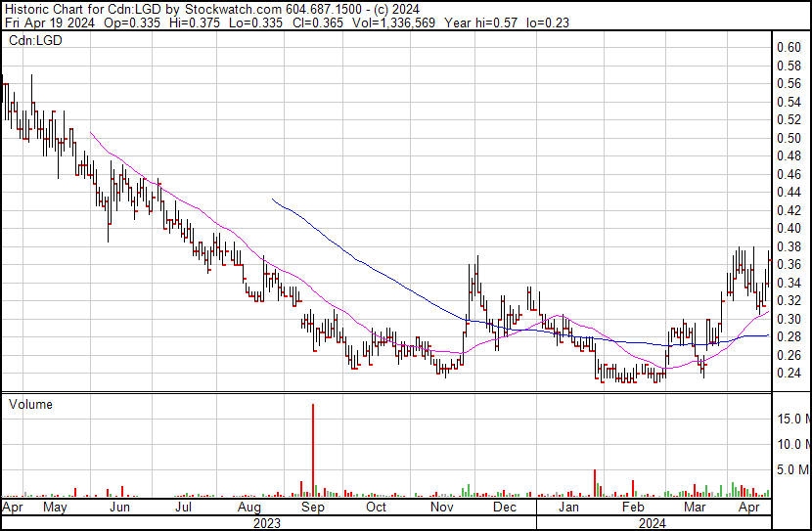This screenshot has width=812, height=531.
Task: Click the 0.60 price axis label
Action: (x=789, y=47)
